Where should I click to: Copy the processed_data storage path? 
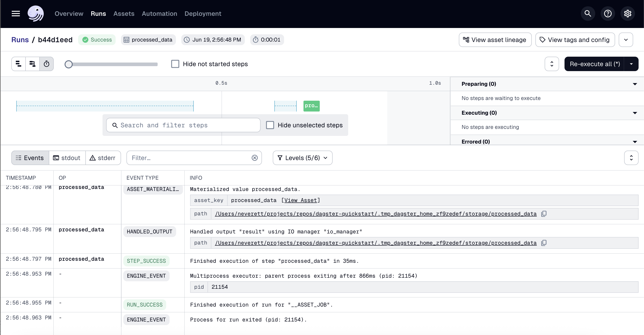point(544,214)
